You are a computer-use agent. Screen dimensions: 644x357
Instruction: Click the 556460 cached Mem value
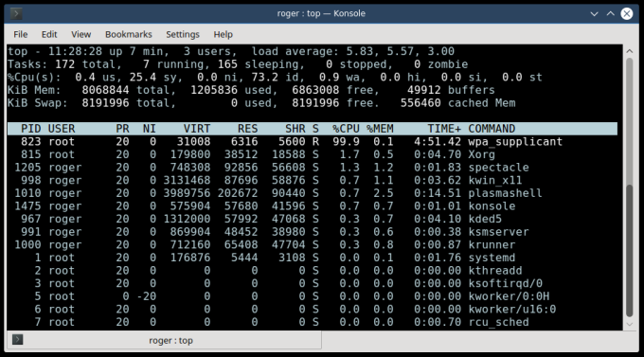click(x=420, y=103)
